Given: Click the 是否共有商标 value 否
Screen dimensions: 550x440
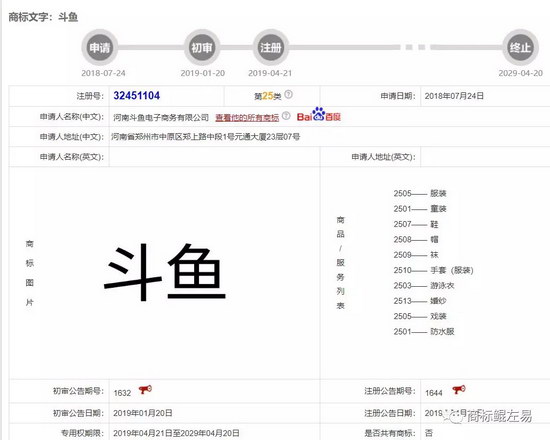Looking at the screenshot, I should click(x=429, y=433).
